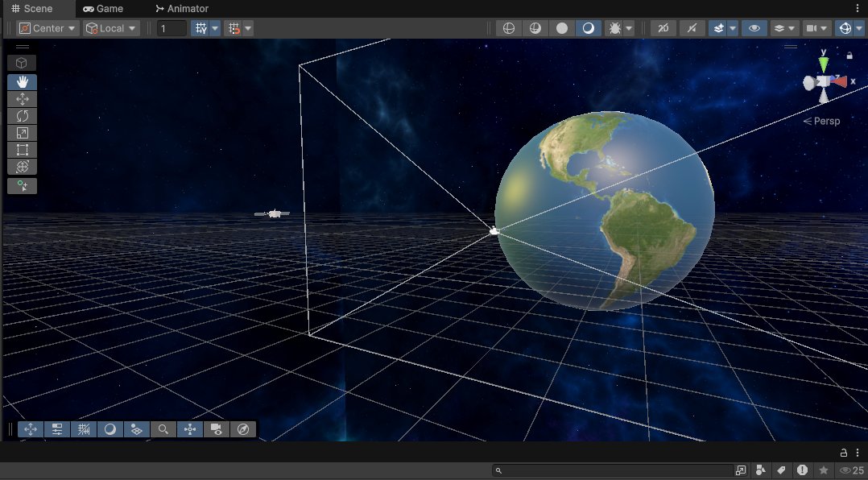Image resolution: width=868 pixels, height=480 pixels.
Task: Select the combined Transform tool
Action: [x=23, y=167]
